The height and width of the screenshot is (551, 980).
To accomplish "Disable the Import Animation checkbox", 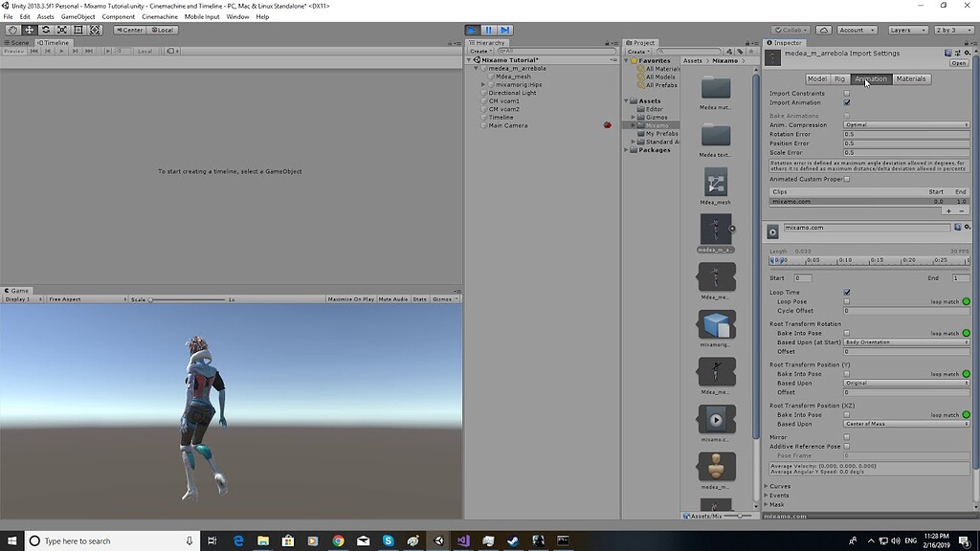I will coord(846,101).
